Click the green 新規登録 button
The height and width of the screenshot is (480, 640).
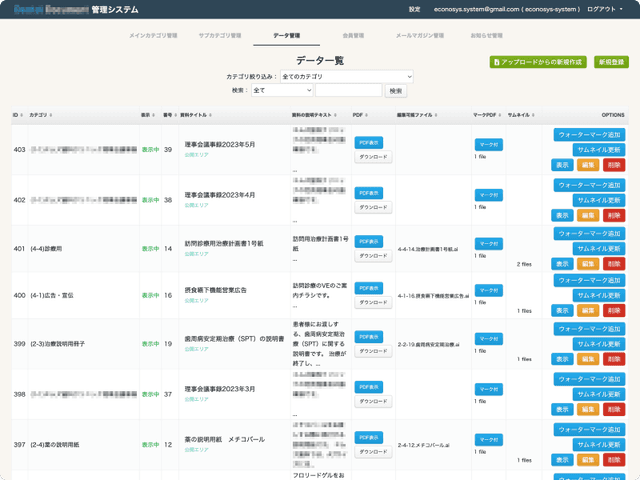pos(611,62)
